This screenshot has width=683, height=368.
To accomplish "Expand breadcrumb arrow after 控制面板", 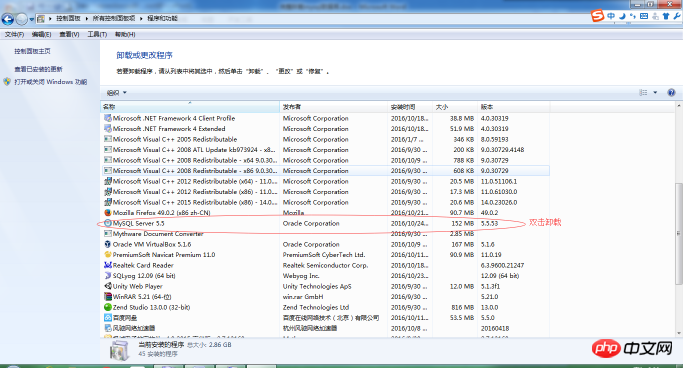I will (86, 19).
